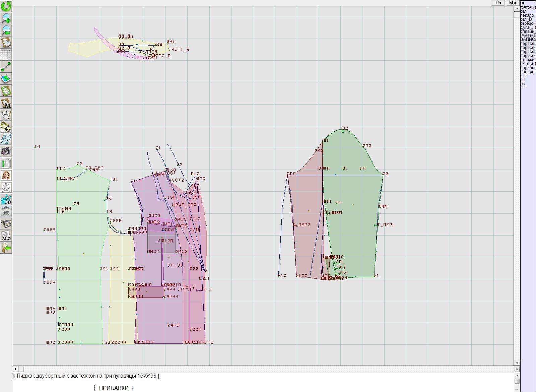536x392 pixels.
Task: Zoom out with the magnifier minus icon
Action: point(6,30)
